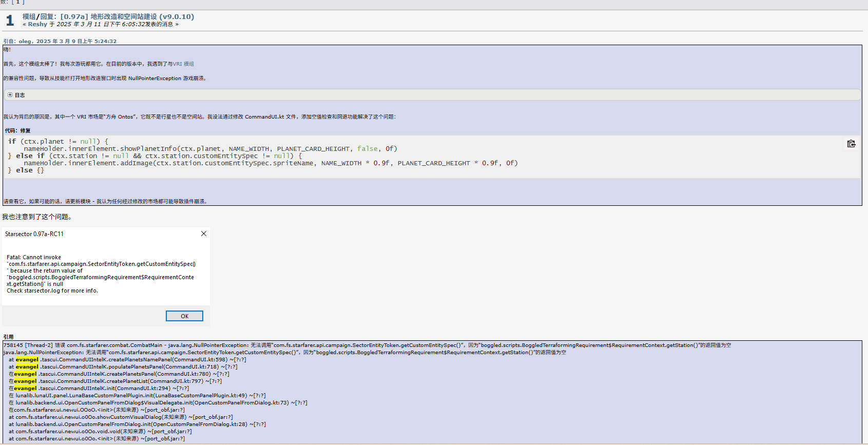868x445 pixels.
Task: Expand the 日志 spoiler plus icon
Action: 10,95
